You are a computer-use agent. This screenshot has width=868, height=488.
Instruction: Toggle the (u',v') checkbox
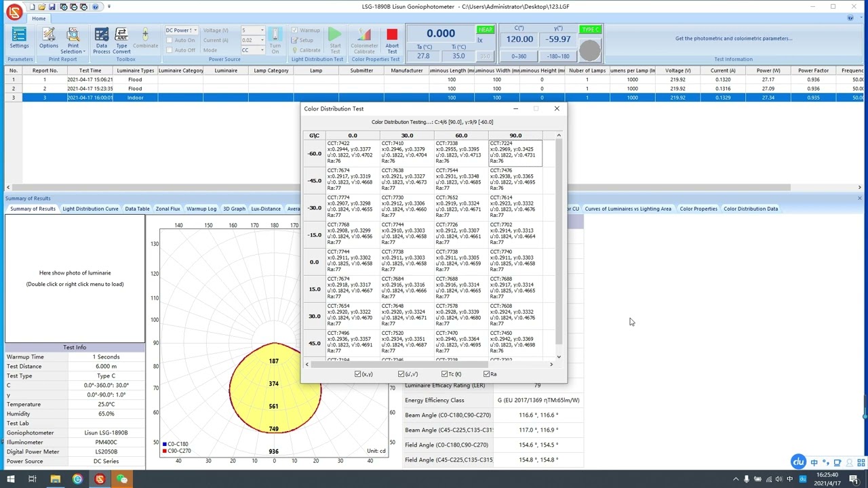pyautogui.click(x=401, y=374)
